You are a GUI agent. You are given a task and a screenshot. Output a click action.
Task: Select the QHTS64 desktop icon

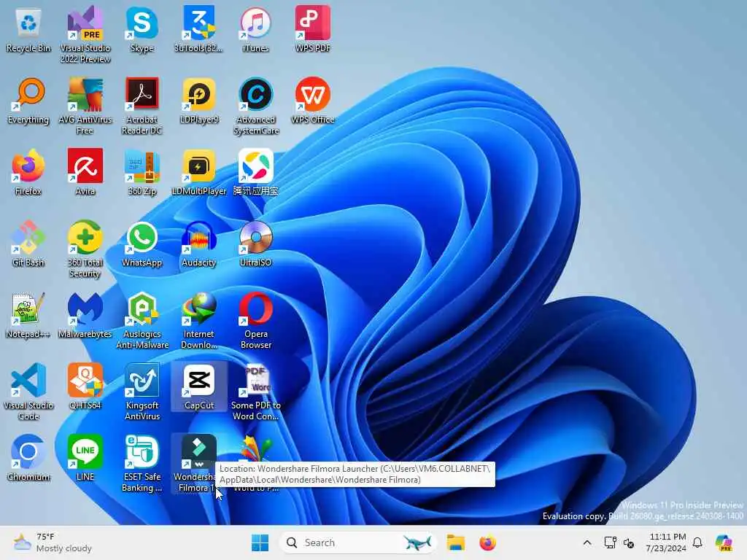[x=85, y=386]
